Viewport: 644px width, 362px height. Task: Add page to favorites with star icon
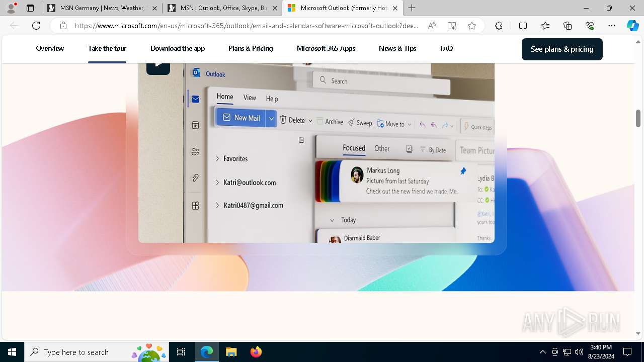[472, 26]
